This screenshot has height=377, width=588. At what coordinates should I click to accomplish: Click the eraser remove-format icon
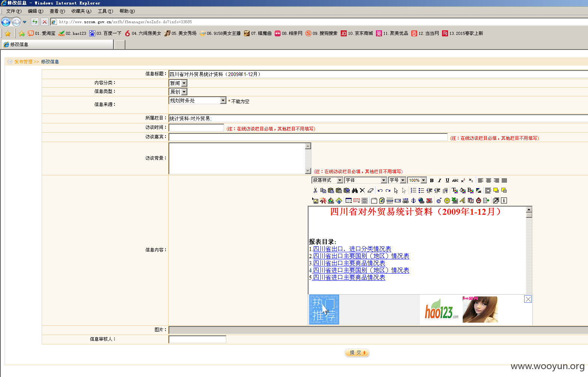tap(370, 190)
